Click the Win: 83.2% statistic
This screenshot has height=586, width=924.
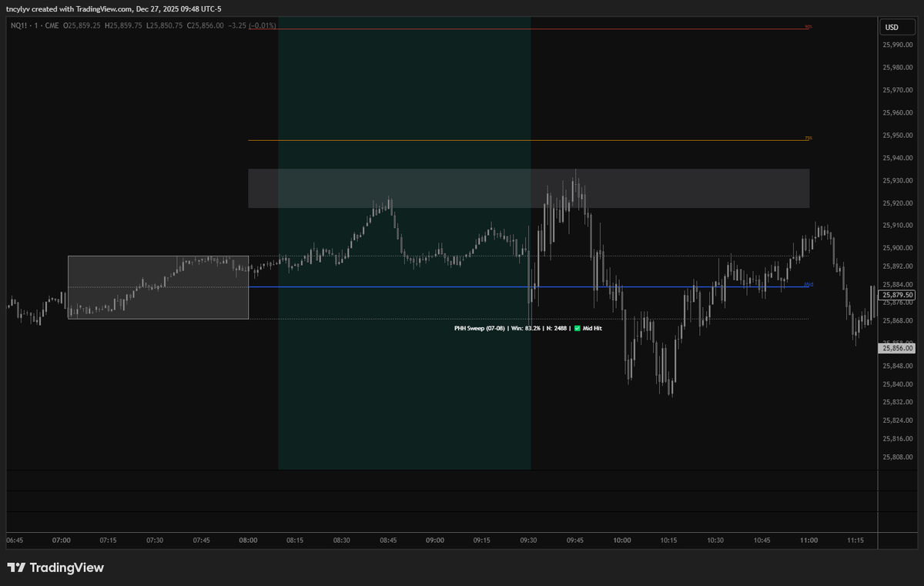pyautogui.click(x=524, y=328)
